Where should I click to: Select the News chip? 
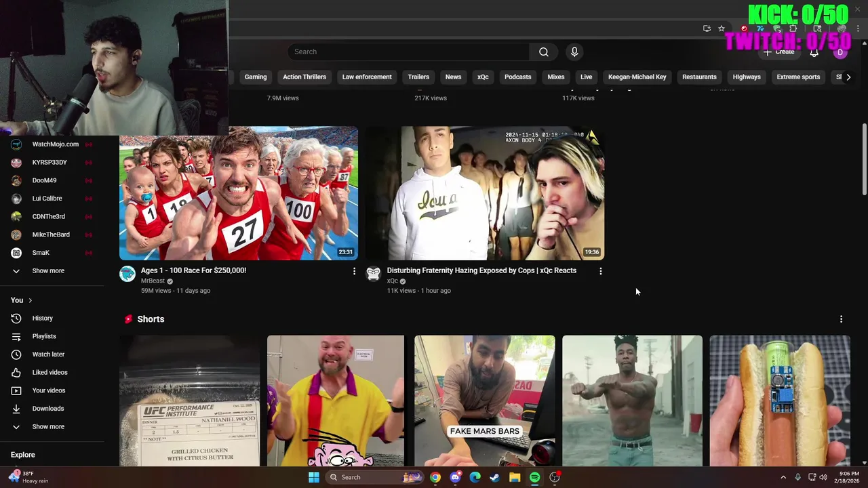coord(453,77)
